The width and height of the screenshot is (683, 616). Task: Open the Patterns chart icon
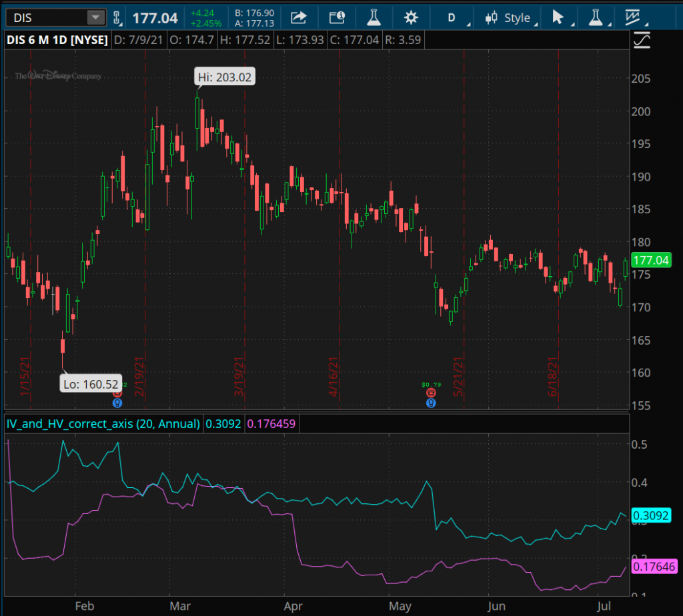(x=633, y=18)
